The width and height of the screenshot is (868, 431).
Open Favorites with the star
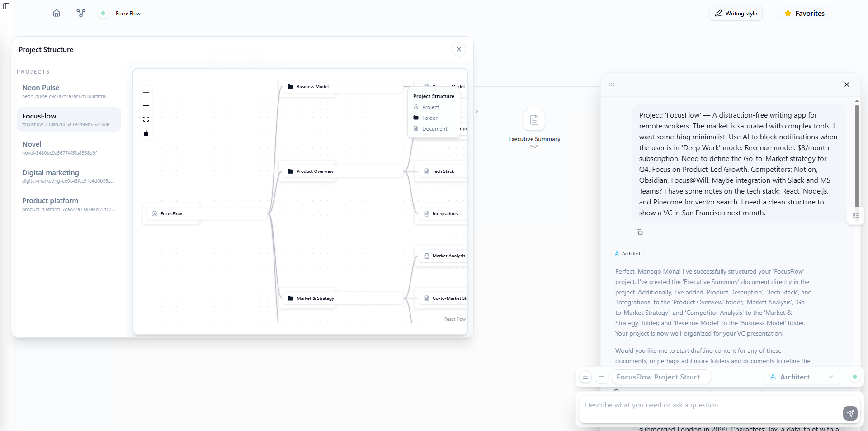point(805,14)
